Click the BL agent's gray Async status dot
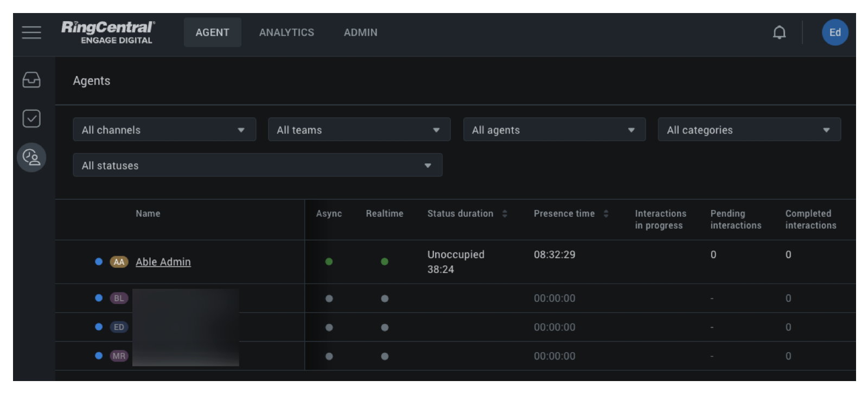The image size is (868, 393). pos(329,299)
